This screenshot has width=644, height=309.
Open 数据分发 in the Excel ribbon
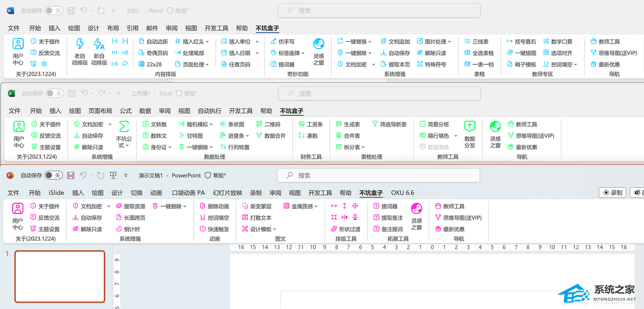point(470,134)
